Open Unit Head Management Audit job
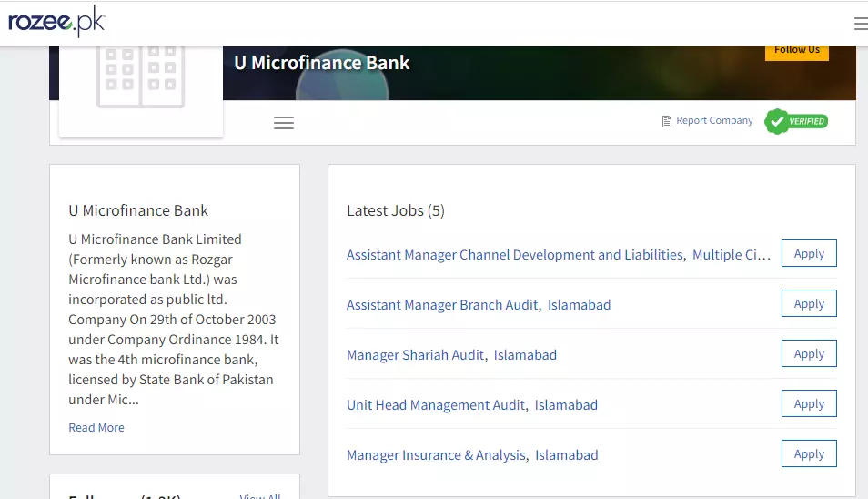This screenshot has width=868, height=499. coord(436,405)
